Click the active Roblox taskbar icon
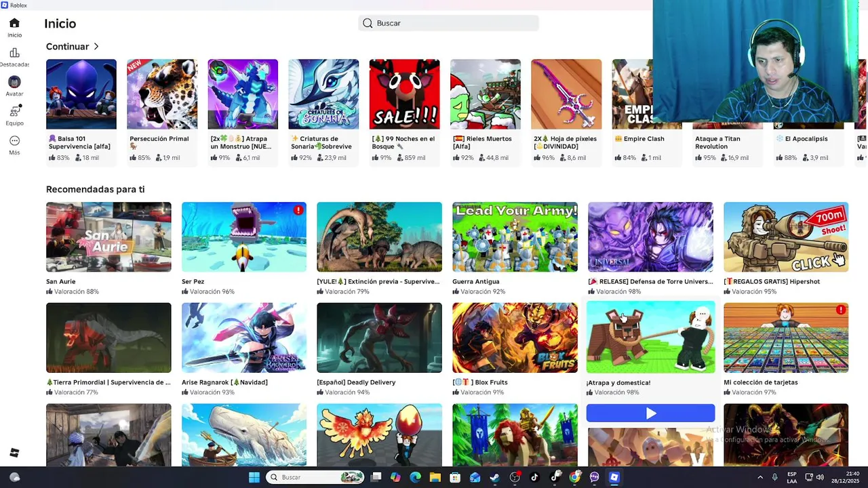The width and height of the screenshot is (868, 488). (614, 477)
